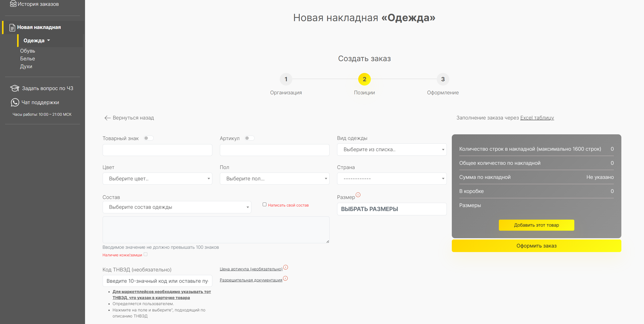Image resolution: width=644 pixels, height=324 pixels.
Task: Click the info icon next to Размер
Action: pyautogui.click(x=358, y=195)
